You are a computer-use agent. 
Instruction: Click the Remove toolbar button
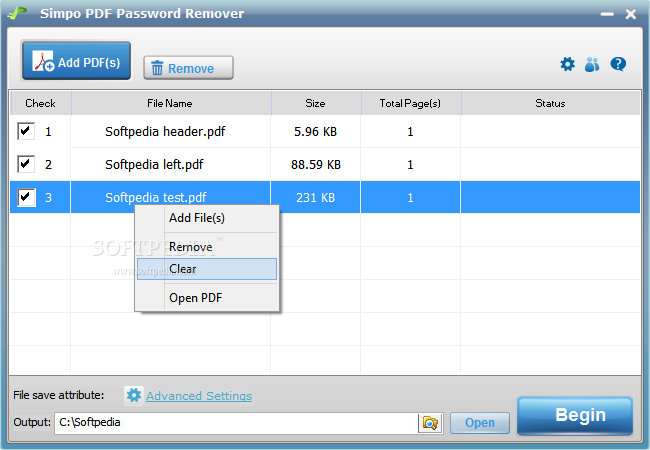pyautogui.click(x=188, y=68)
